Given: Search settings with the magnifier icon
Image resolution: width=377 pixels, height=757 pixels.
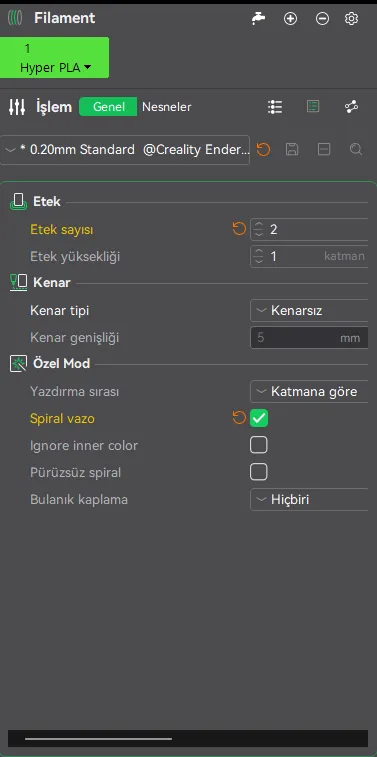Looking at the screenshot, I should point(356,150).
